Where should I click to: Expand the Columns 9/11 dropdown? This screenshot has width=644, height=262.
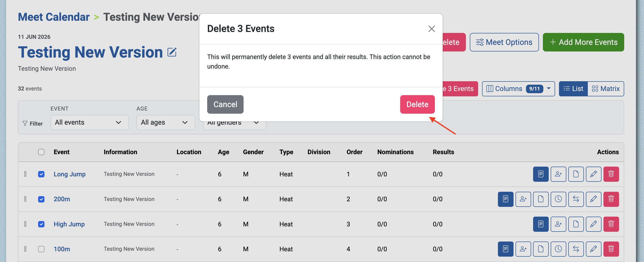tap(518, 89)
